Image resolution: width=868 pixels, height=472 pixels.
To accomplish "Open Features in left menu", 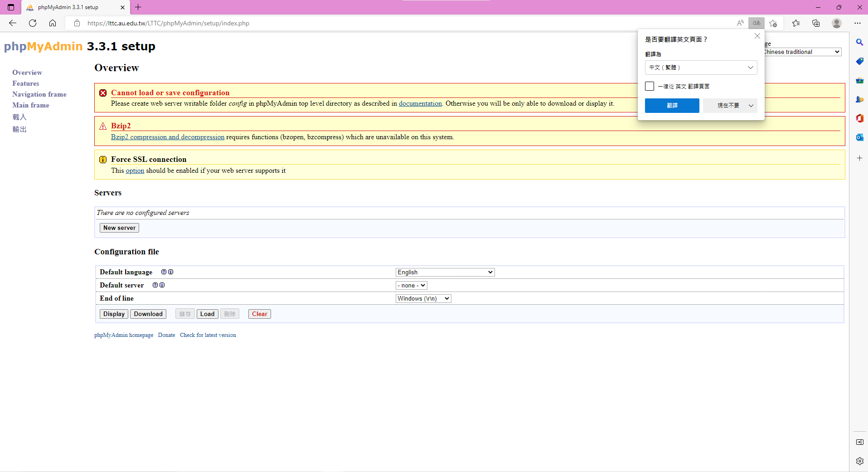I will coord(26,83).
